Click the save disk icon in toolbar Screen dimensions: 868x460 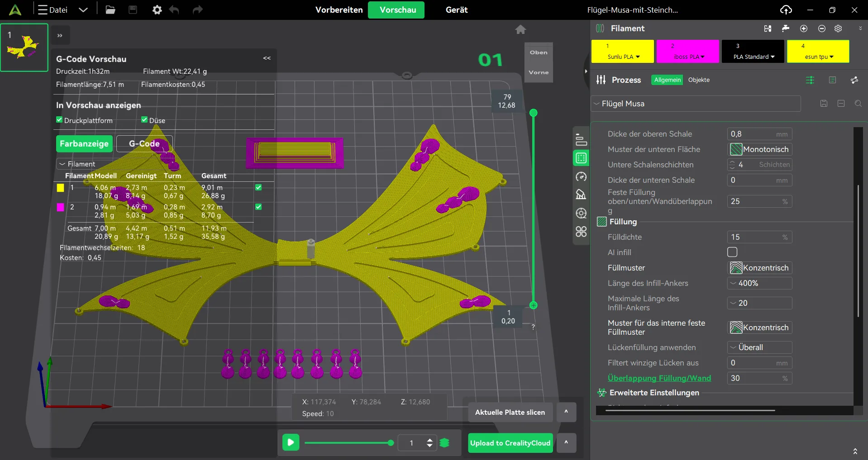133,9
